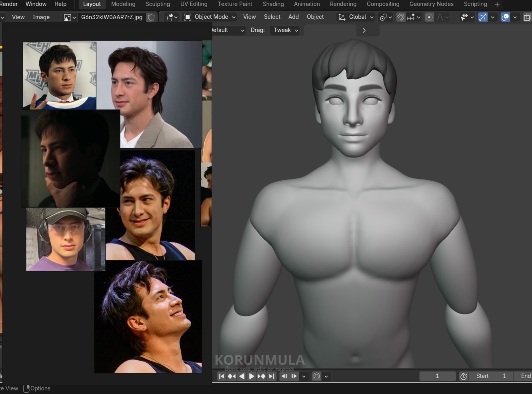Jump to the last frame

pos(272,376)
